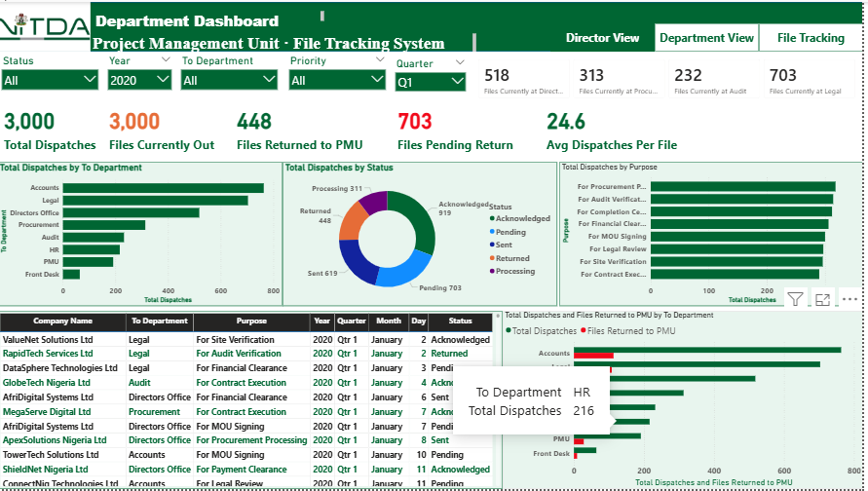This screenshot has width=868, height=491.
Task: Select the ApexSolutions Nigeria Ltd table row
Action: (x=246, y=440)
